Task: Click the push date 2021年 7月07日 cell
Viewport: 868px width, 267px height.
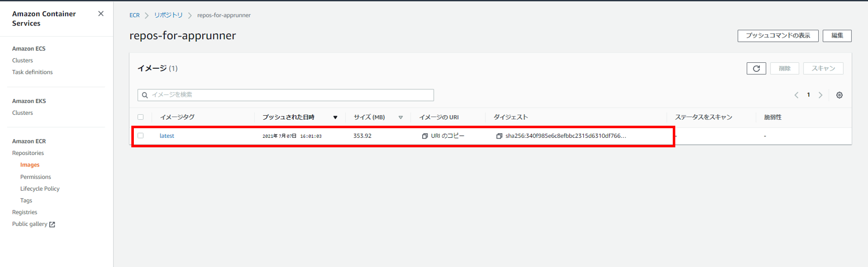Action: pos(292,136)
